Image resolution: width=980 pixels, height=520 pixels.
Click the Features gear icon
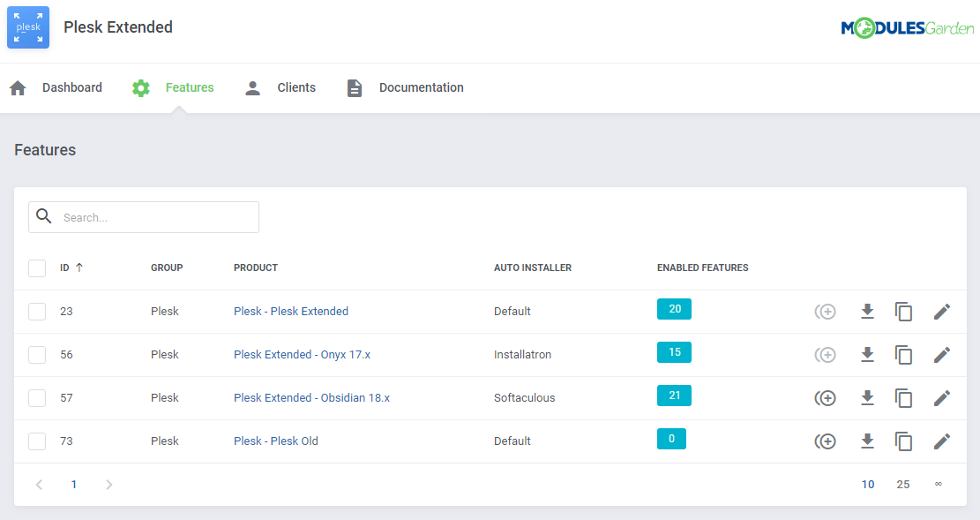[x=141, y=88]
